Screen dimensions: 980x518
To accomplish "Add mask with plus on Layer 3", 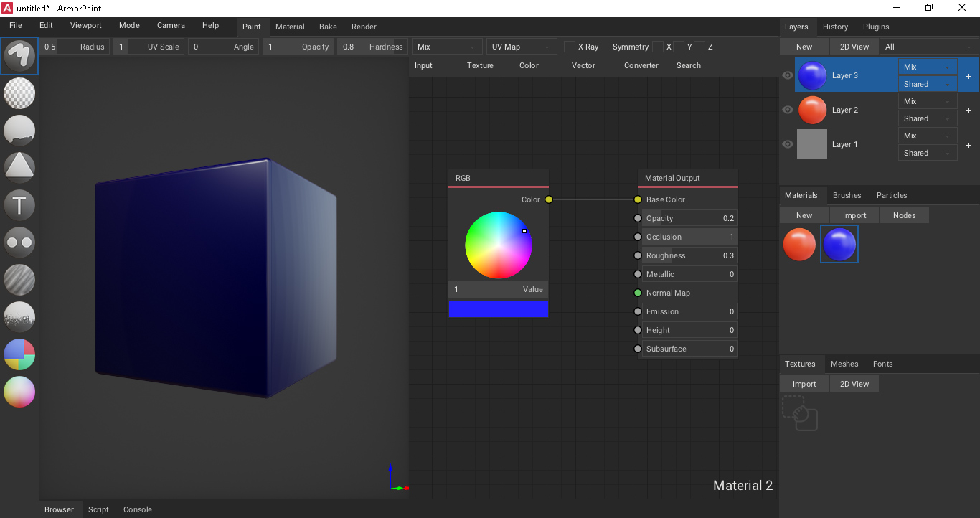I will [x=968, y=76].
